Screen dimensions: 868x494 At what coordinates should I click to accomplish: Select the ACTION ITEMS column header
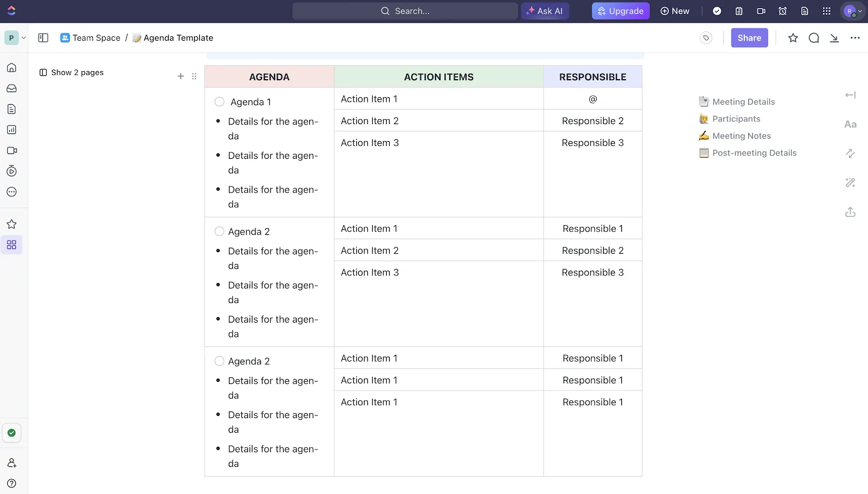point(438,77)
